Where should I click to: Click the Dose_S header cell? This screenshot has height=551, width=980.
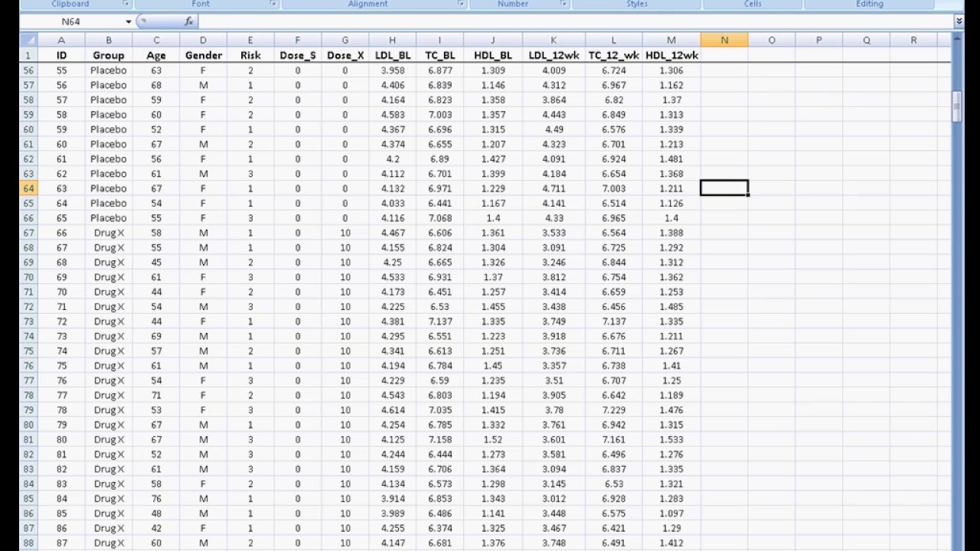click(297, 55)
